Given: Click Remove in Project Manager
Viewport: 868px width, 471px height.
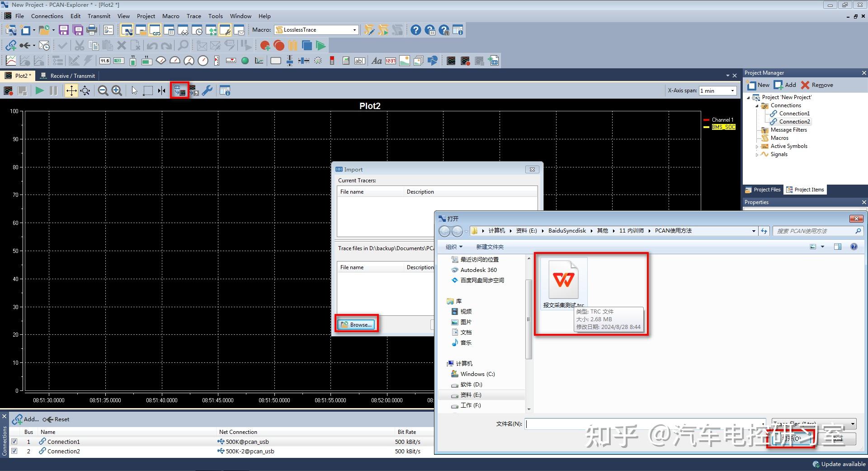Looking at the screenshot, I should click(817, 85).
